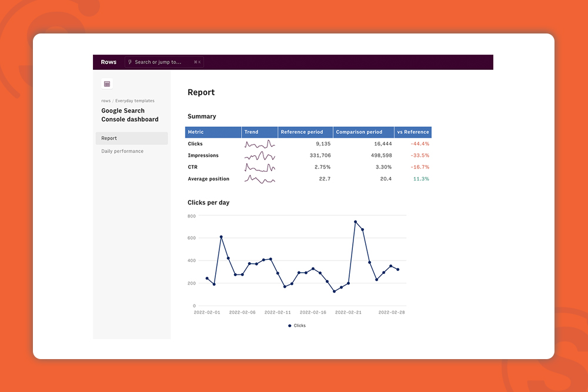The width and height of the screenshot is (588, 392).
Task: Select the Comparison period column header
Action: [363, 132]
